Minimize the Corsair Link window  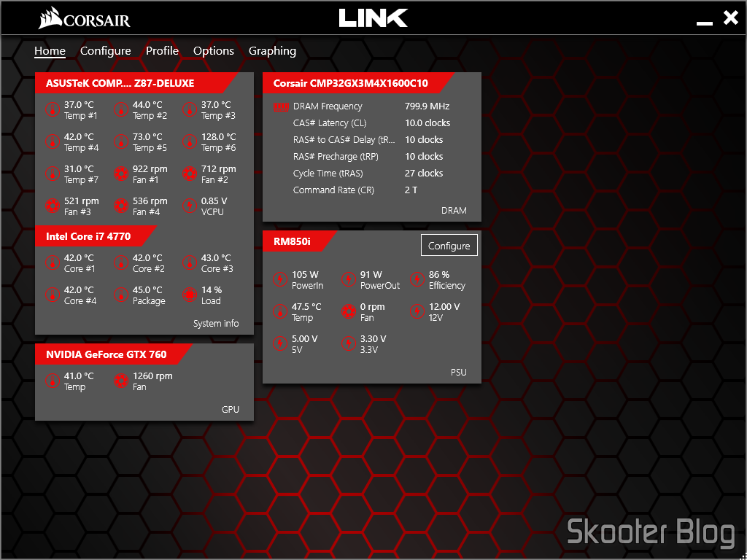coord(705,23)
